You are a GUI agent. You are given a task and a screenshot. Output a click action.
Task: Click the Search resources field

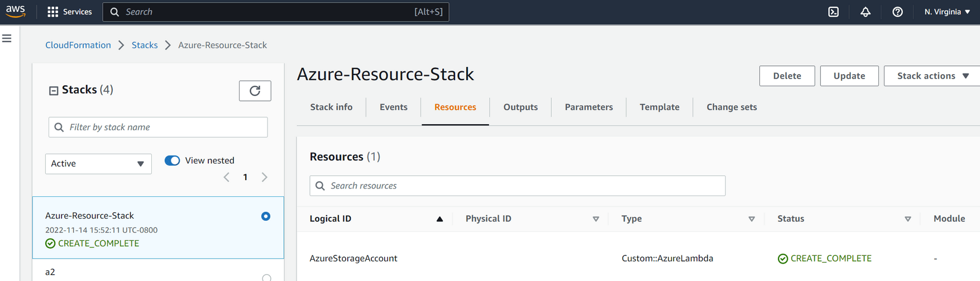518,186
